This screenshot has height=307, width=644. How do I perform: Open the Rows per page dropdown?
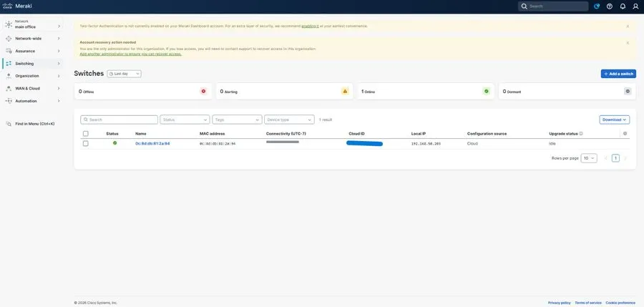pos(589,158)
